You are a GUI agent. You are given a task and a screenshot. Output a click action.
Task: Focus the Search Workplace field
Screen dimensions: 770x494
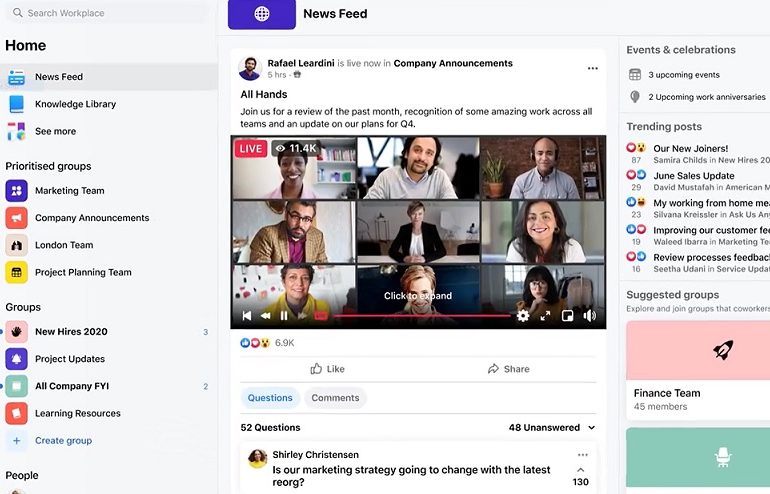(x=107, y=13)
